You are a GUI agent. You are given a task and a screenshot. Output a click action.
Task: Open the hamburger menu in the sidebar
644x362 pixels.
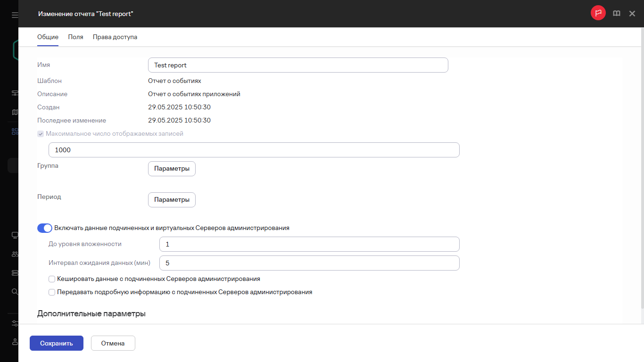(x=15, y=15)
